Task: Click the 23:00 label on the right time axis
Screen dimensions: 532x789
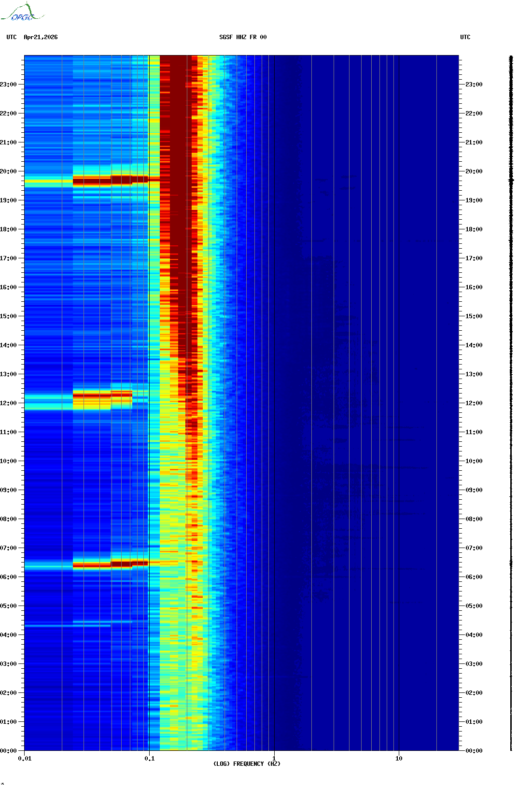Action: click(x=474, y=85)
